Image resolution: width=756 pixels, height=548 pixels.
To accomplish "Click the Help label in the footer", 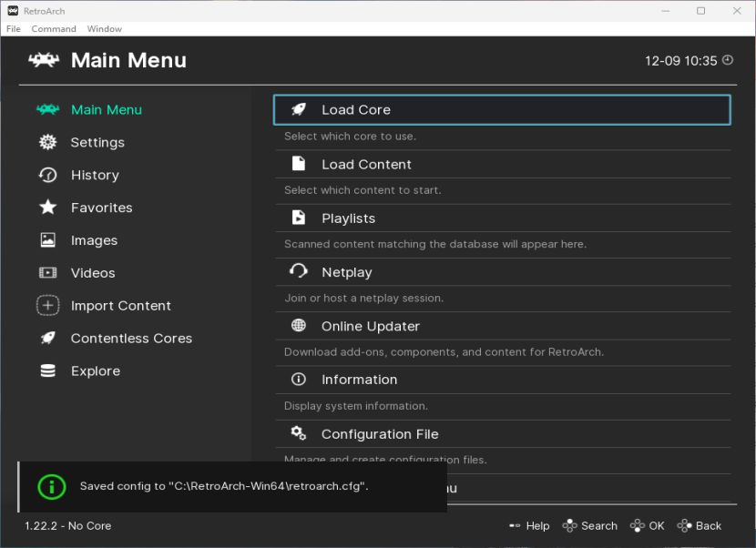I will tap(537, 526).
